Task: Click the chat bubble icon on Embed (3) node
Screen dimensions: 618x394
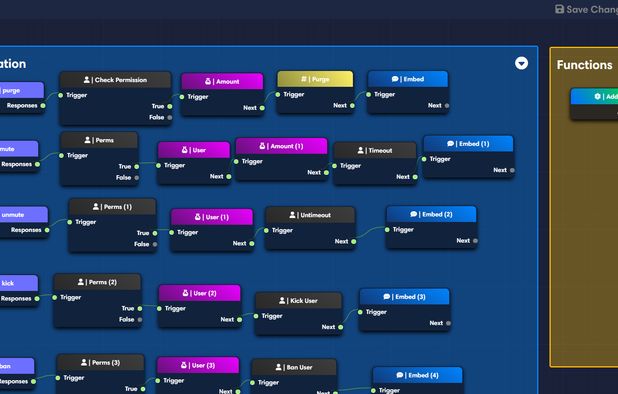Action: point(387,296)
